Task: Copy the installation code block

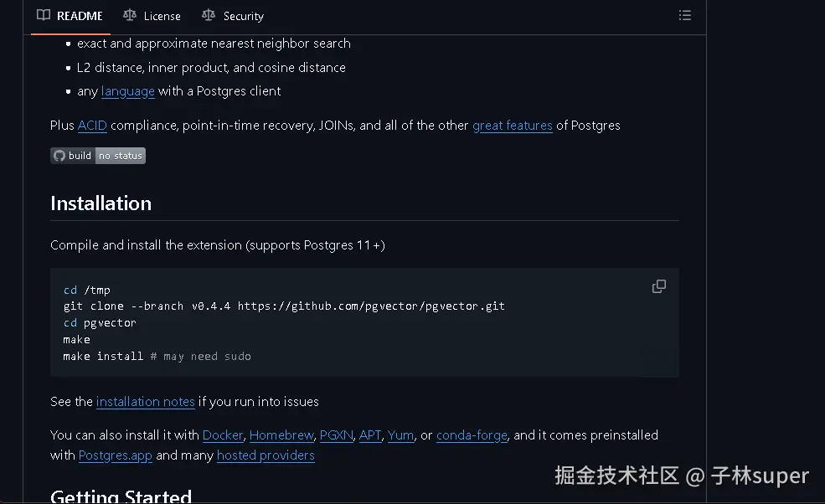Action: pos(659,286)
